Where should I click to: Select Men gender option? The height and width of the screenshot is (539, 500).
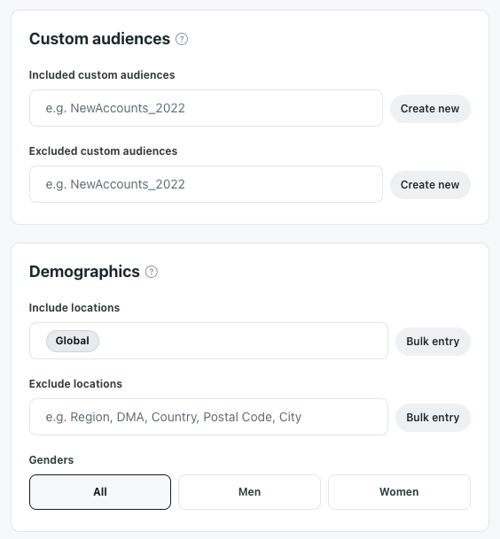[x=249, y=492]
